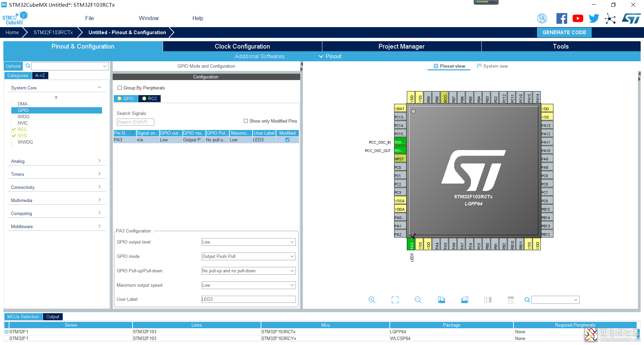Click the STM32CubeMX logo
The width and height of the screenshot is (644, 345).
(x=15, y=18)
